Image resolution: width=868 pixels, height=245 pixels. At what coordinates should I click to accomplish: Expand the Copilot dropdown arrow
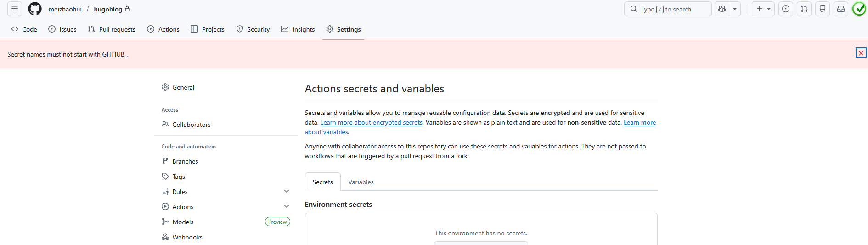pos(735,9)
